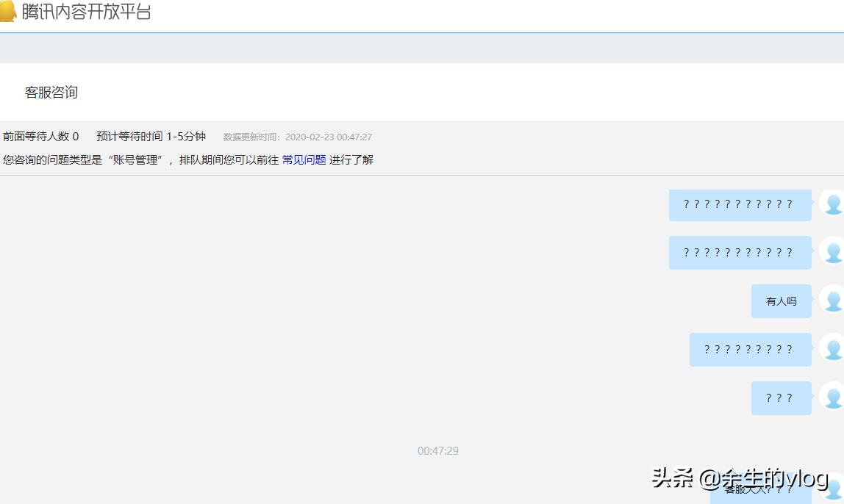Click the 前面等待人数 0 waiting count text

pyautogui.click(x=40, y=137)
